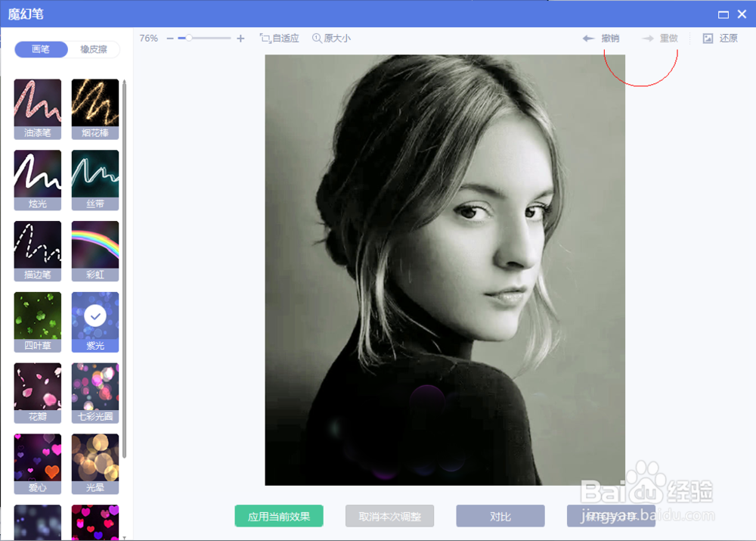
Task: Select the 烟花棒 sparkler brush
Action: click(95, 109)
